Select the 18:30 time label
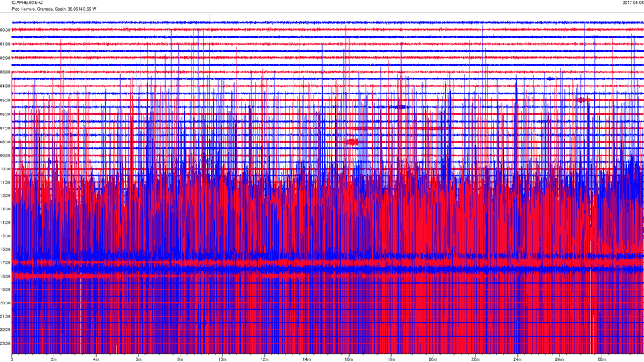This screenshot has height=362, width=644. (5, 277)
